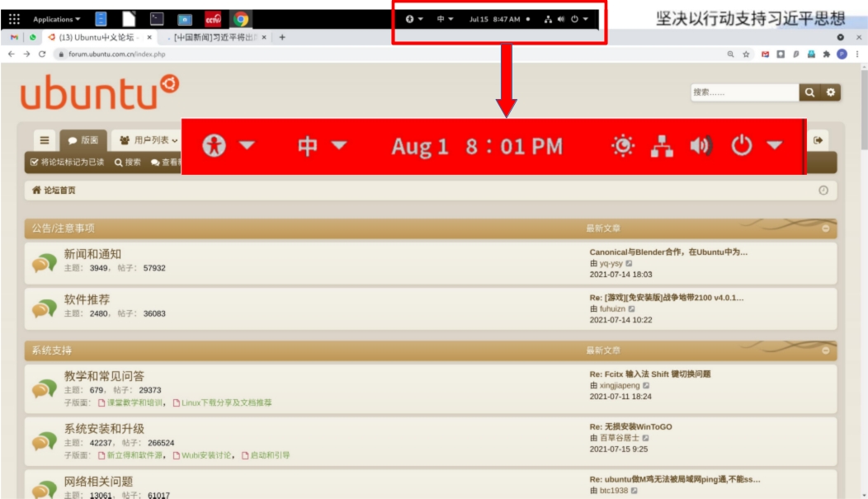Switch to the 中国新闻 tab
Screen dimensions: 868x499
coord(215,38)
